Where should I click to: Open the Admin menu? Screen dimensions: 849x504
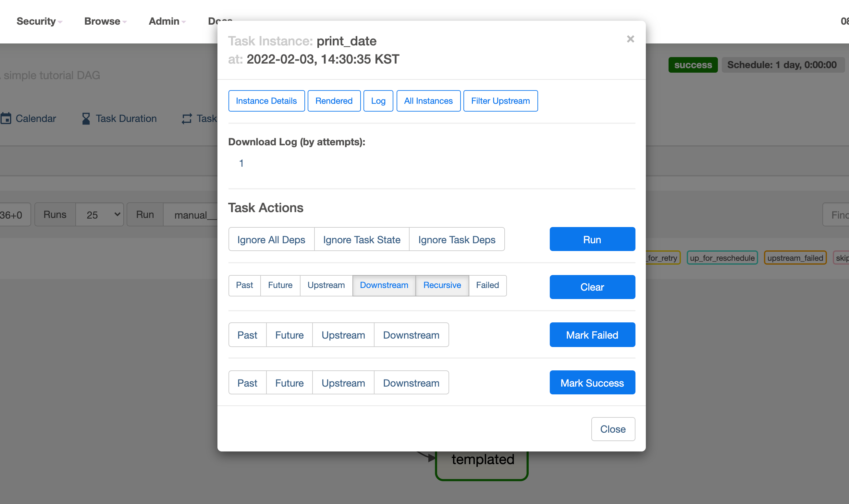pos(167,21)
